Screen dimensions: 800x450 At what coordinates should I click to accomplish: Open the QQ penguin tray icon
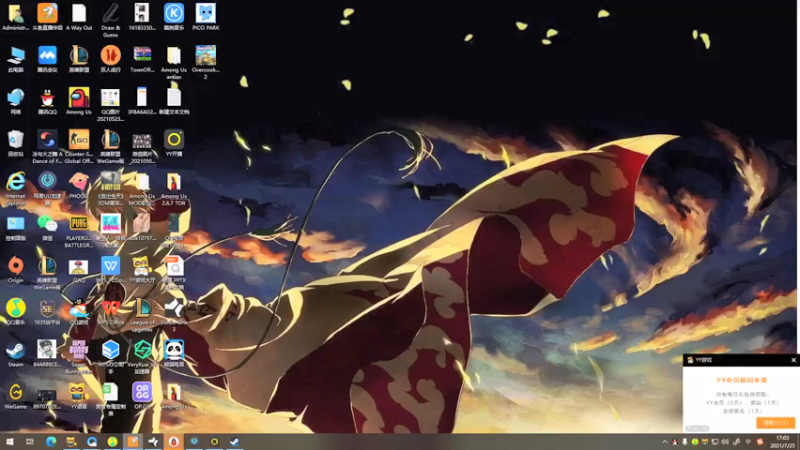[675, 442]
